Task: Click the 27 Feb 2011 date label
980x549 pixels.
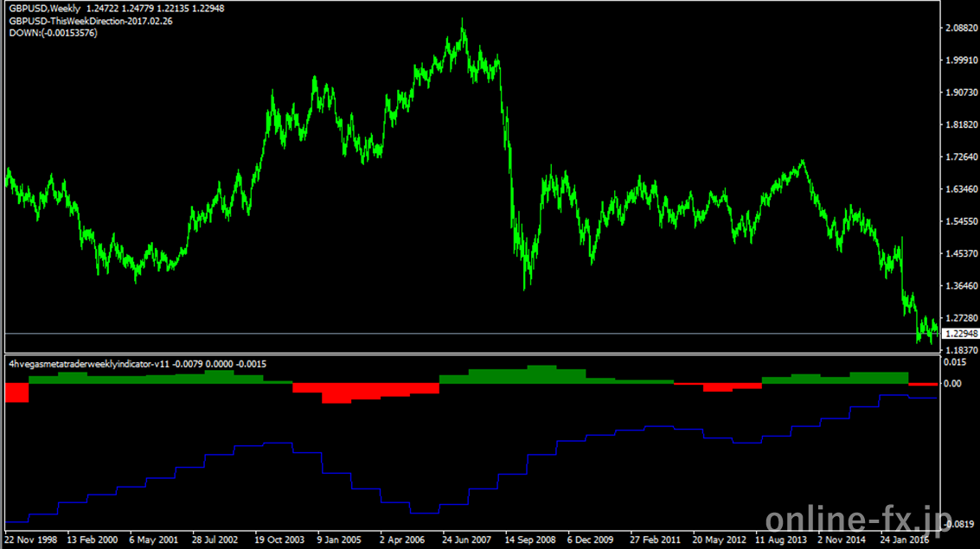Action: click(x=655, y=539)
